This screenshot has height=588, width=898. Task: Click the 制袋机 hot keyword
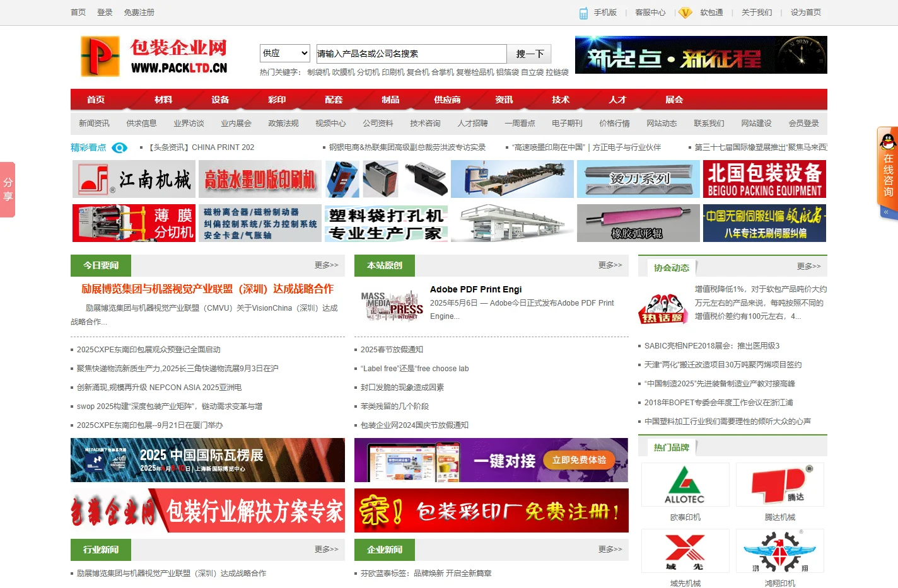pos(318,72)
